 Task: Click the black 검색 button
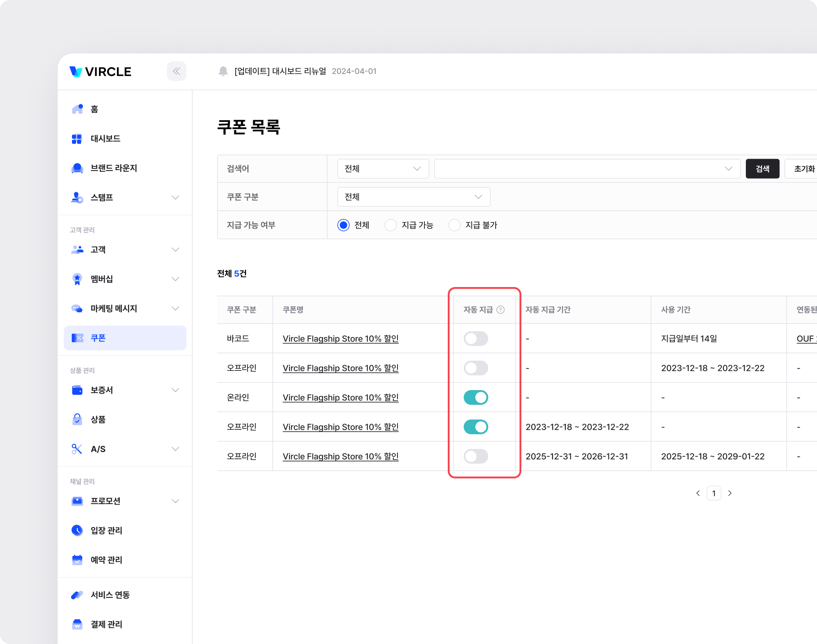tap(762, 168)
